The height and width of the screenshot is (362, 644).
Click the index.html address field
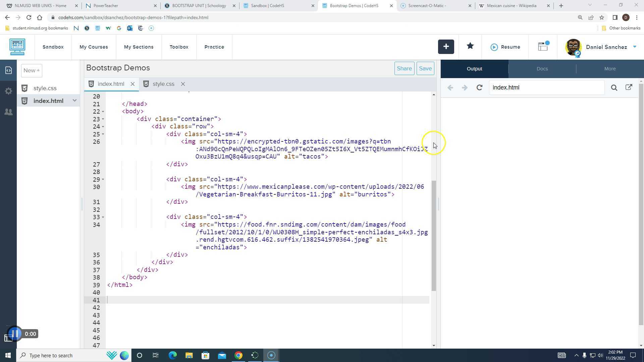(546, 87)
